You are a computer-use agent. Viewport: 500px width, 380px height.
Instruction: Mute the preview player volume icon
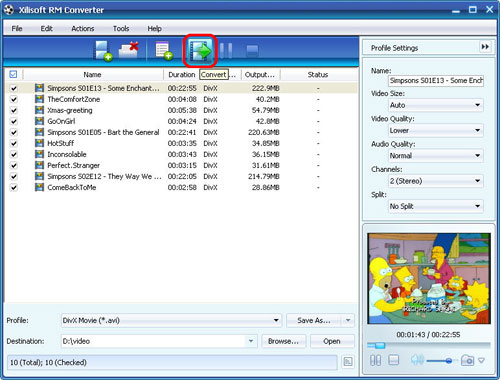417,360
